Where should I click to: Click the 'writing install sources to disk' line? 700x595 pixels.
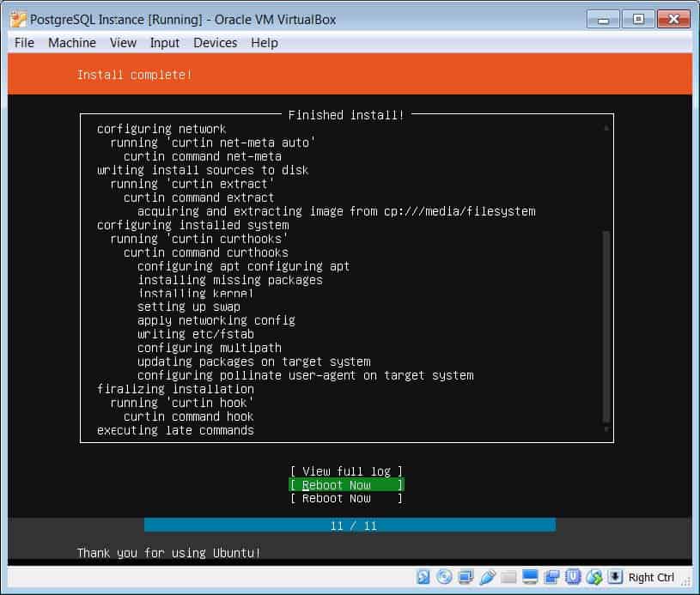[x=203, y=170]
